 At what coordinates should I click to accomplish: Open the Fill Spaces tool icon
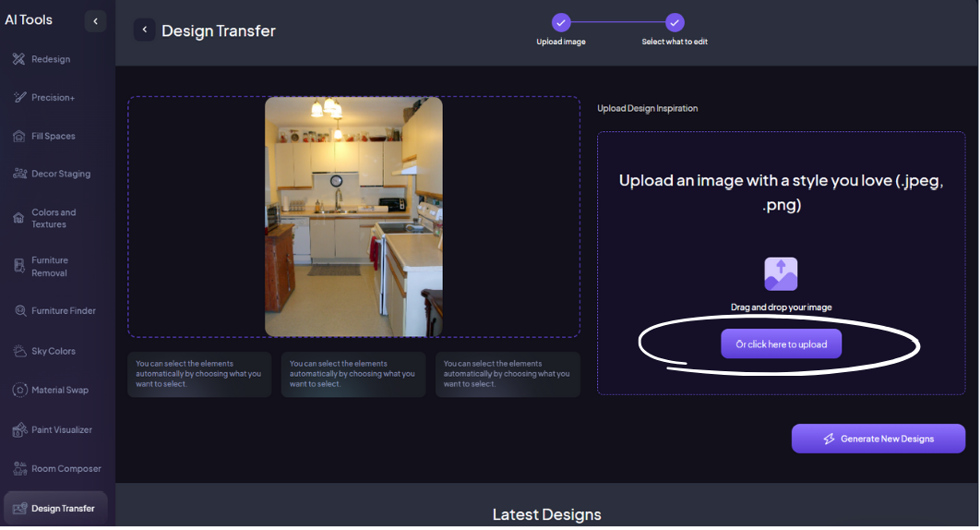(18, 137)
